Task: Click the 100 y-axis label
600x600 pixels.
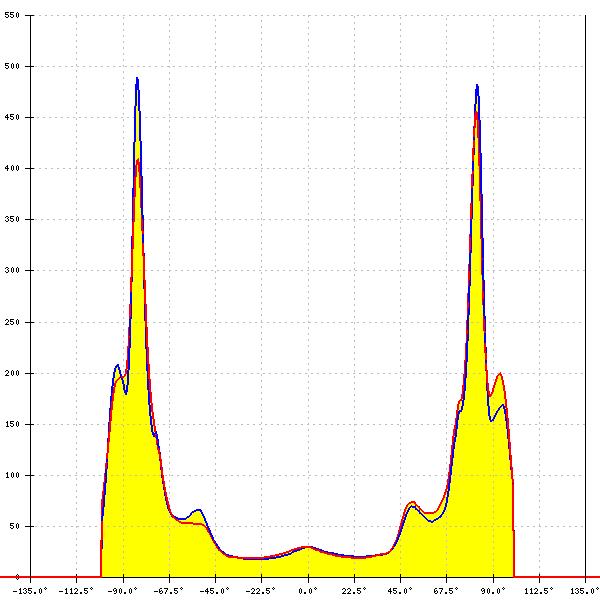Action: (12, 476)
